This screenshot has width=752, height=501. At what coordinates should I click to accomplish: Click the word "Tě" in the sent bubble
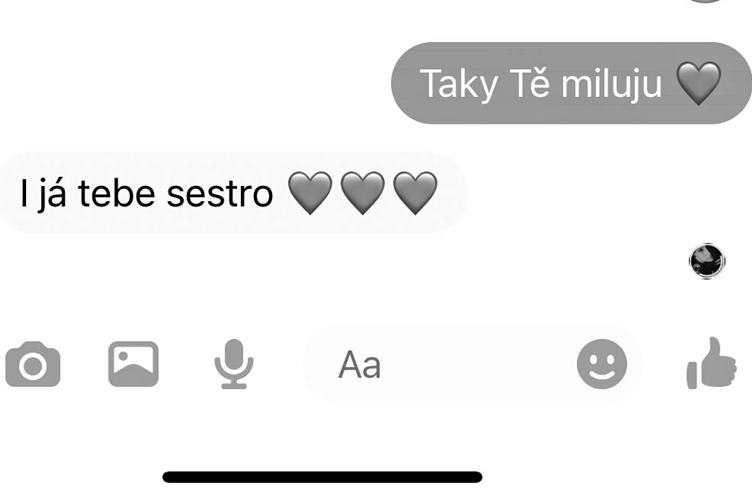coord(529,82)
